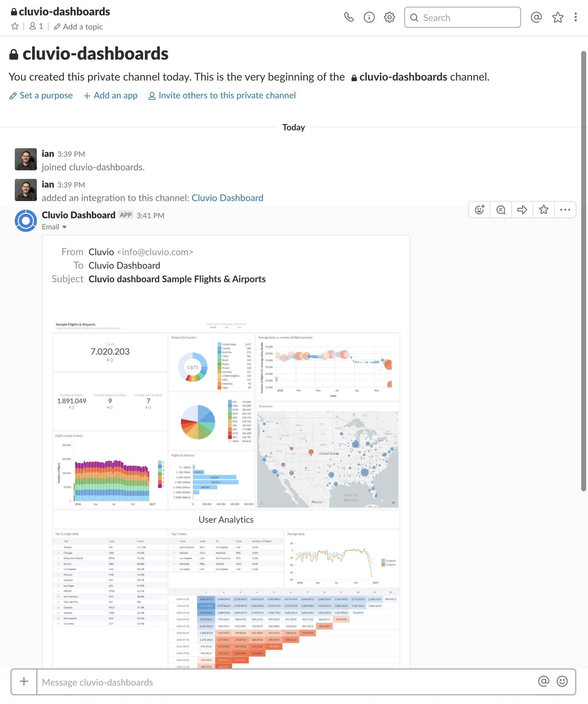This screenshot has width=588, height=704.
Task: Click the info@cluvio.com sender address
Action: click(x=155, y=252)
